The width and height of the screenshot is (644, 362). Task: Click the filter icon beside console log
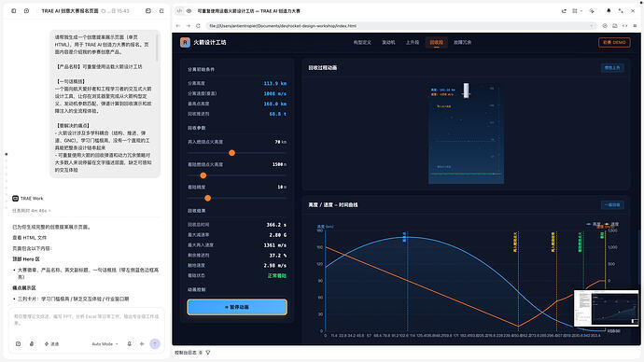(x=208, y=353)
